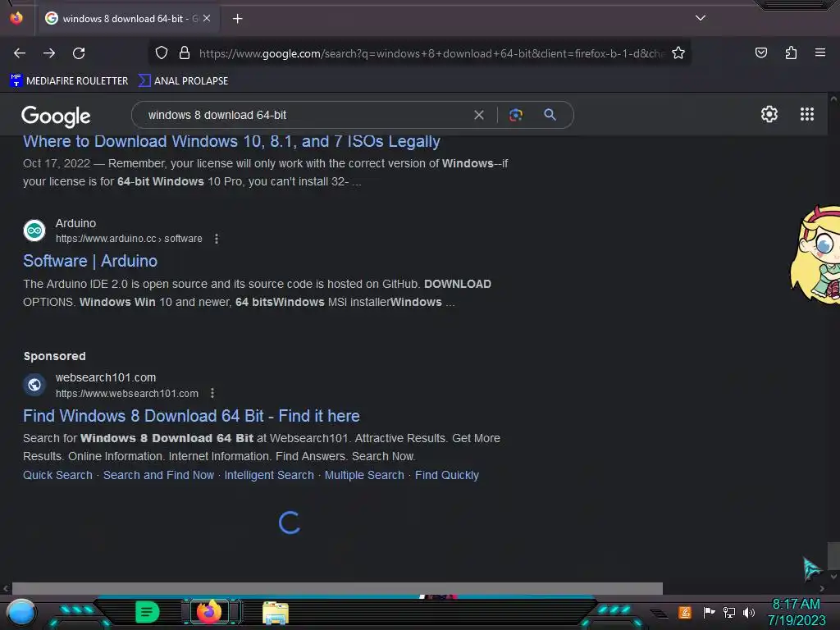
Task: Open the Save to Pocket button
Action: [x=760, y=52]
